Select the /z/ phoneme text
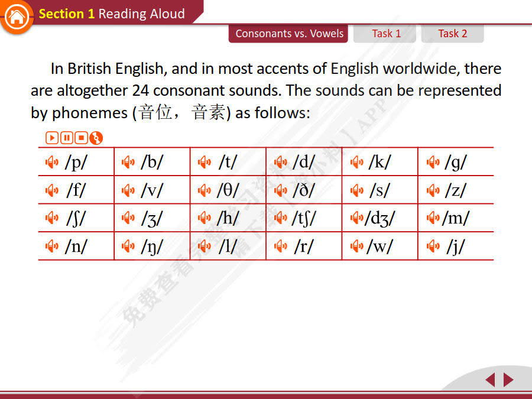The height and width of the screenshot is (399, 532). (x=456, y=190)
